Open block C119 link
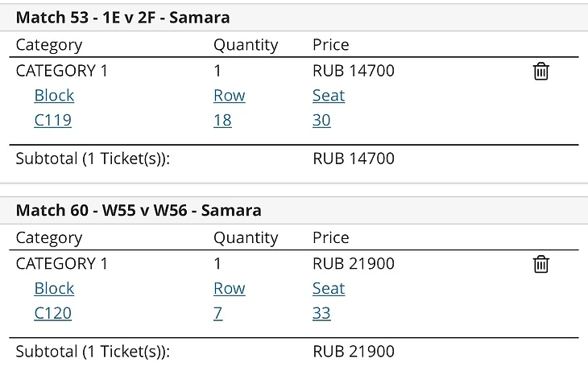Viewport: 588px width, 375px height. (52, 121)
